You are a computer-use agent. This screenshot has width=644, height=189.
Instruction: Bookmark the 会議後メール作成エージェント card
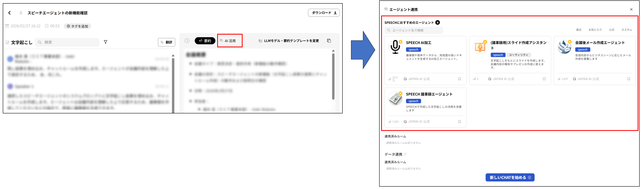(x=629, y=79)
